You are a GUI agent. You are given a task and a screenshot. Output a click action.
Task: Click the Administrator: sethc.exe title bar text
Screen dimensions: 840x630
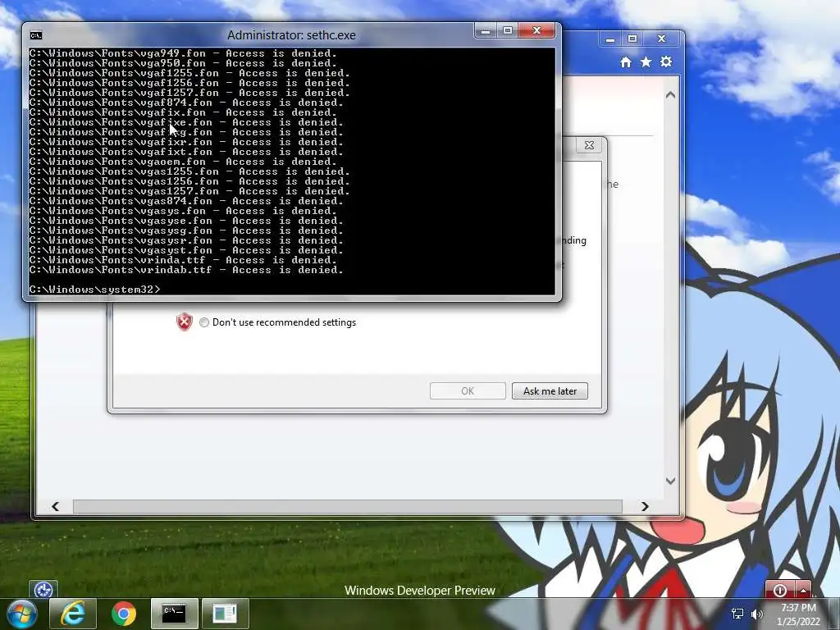[291, 35]
